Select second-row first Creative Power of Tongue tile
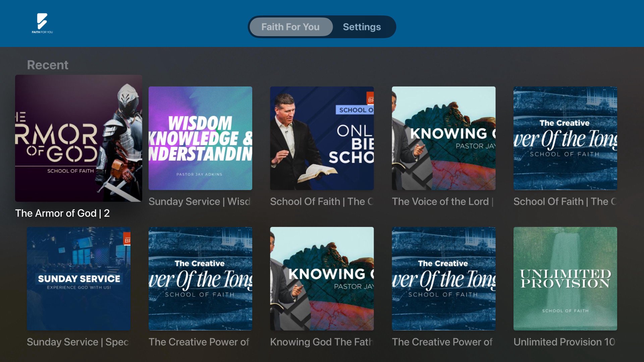This screenshot has height=362, width=644. pos(200,279)
